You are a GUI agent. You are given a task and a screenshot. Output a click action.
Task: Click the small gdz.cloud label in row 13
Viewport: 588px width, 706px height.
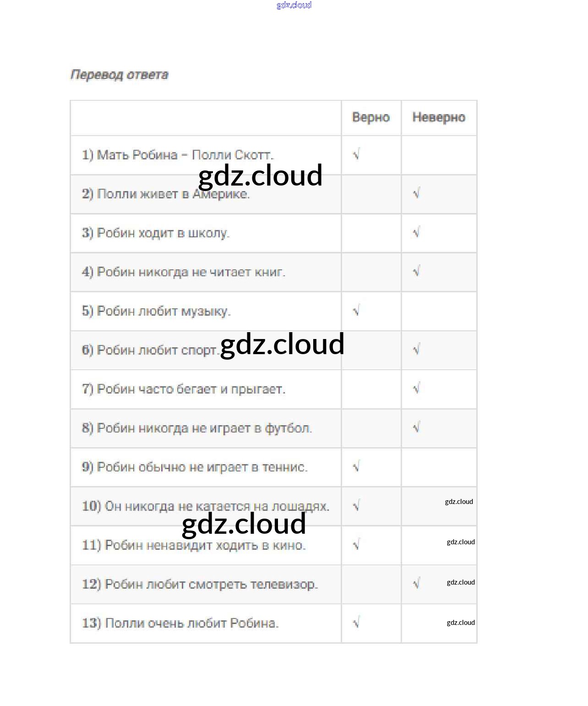[x=460, y=623]
